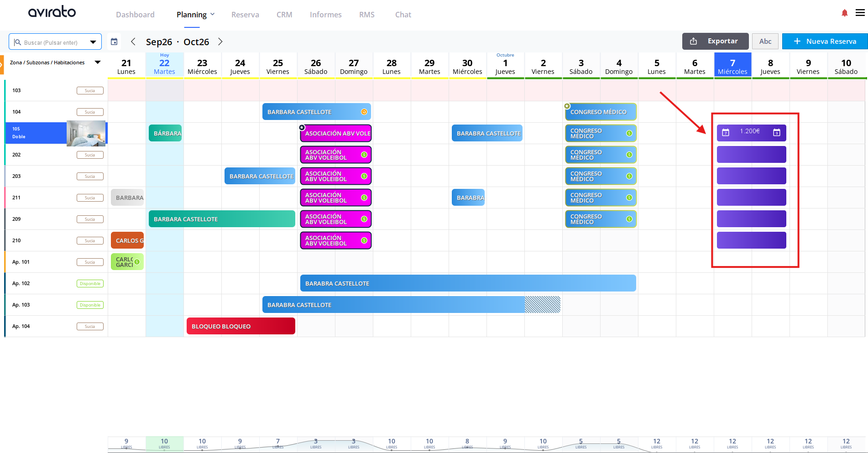Viewport: 868px width, 453px height.
Task: Open the Chat section
Action: [x=403, y=15]
